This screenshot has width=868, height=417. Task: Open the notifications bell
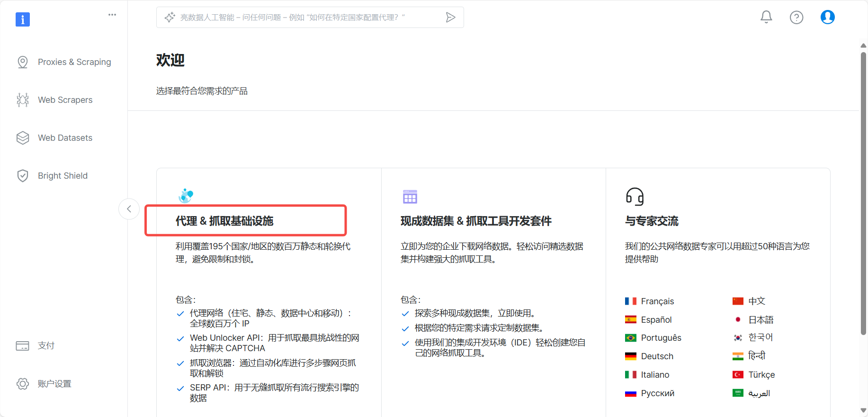pyautogui.click(x=766, y=17)
